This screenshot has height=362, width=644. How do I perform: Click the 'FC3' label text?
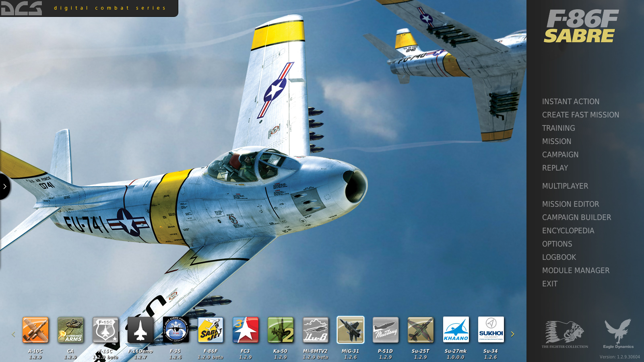click(245, 351)
